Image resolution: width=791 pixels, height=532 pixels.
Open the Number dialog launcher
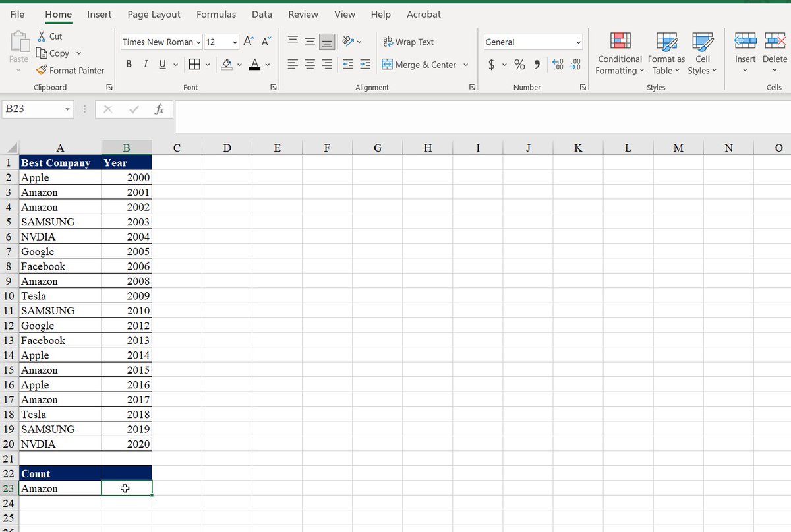(x=583, y=88)
